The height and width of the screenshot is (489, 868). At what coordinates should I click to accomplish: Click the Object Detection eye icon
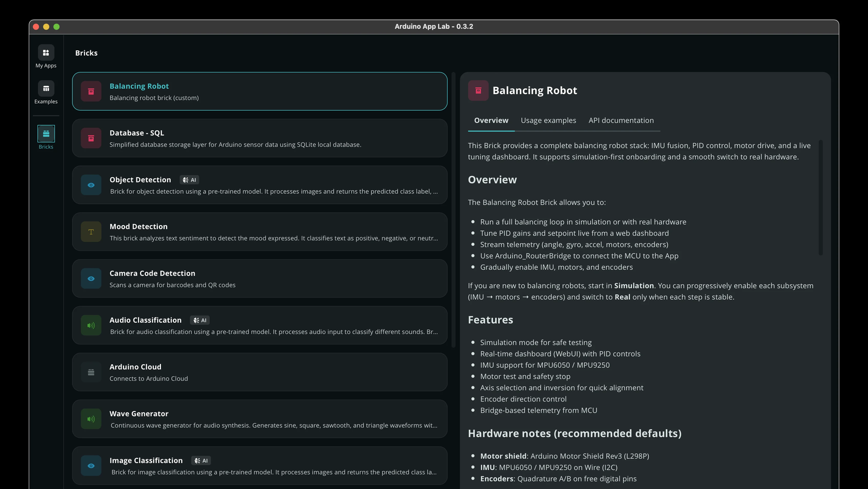[x=91, y=185]
